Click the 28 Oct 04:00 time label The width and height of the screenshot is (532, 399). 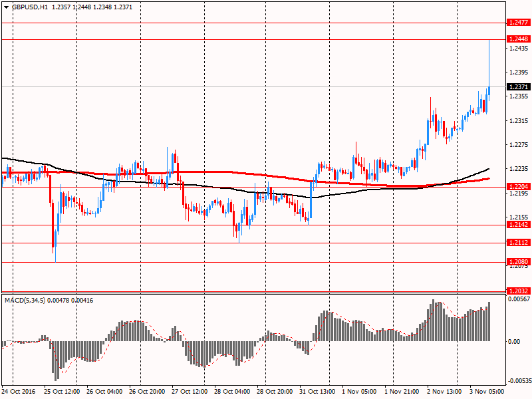click(232, 392)
